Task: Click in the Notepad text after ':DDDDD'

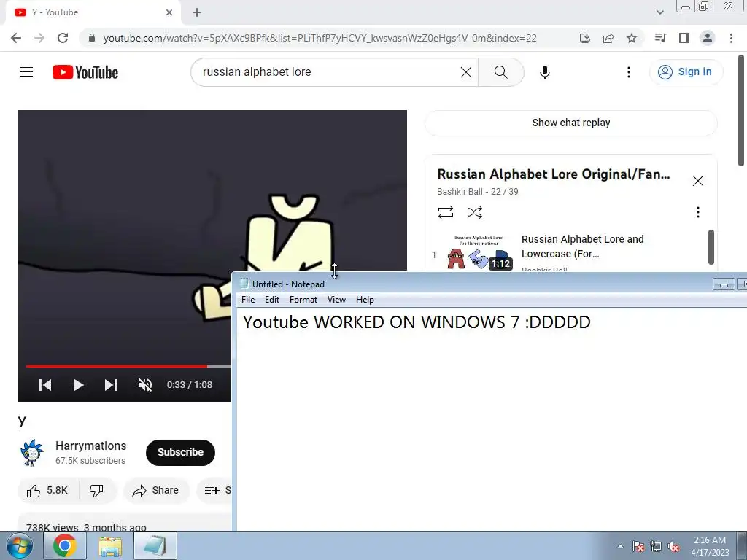Action: (592, 322)
